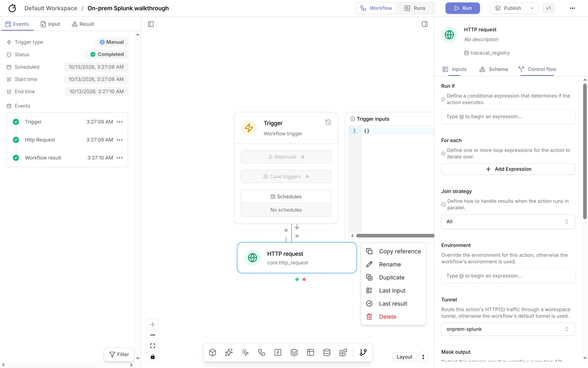Toggle the layout direction arrow button

pyautogui.click(x=423, y=357)
